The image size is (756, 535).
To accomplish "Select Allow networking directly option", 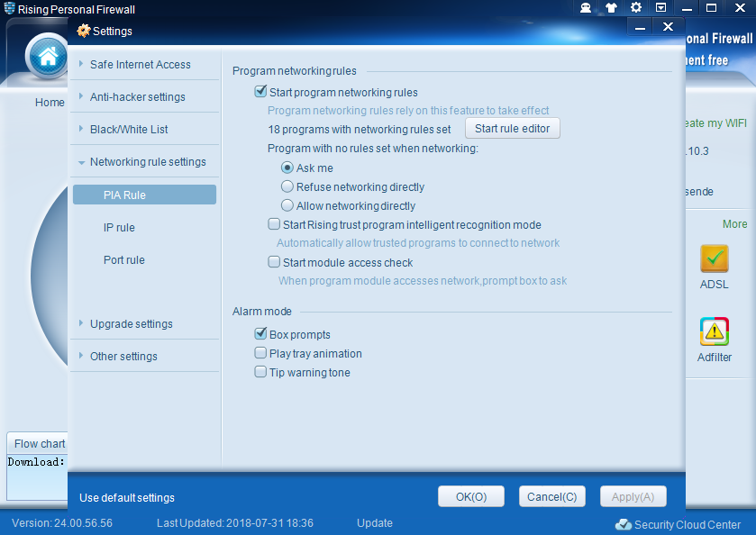I will tap(287, 205).
